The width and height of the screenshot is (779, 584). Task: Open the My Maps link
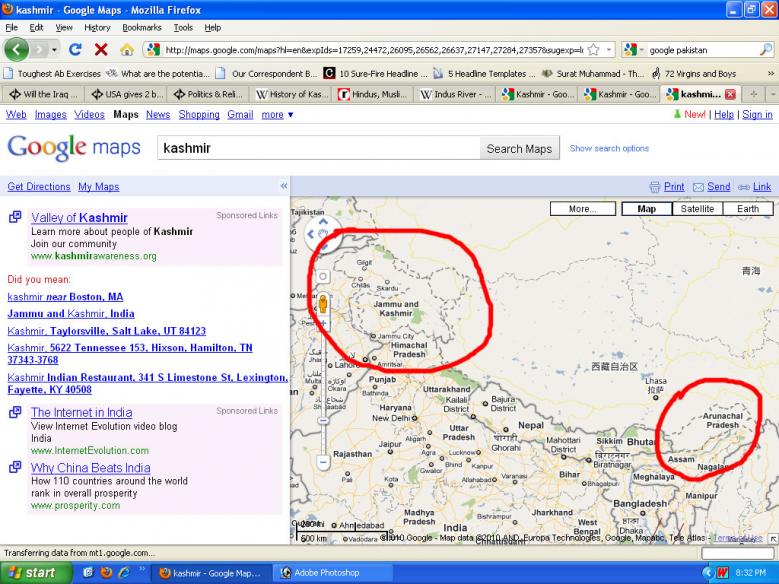click(98, 187)
